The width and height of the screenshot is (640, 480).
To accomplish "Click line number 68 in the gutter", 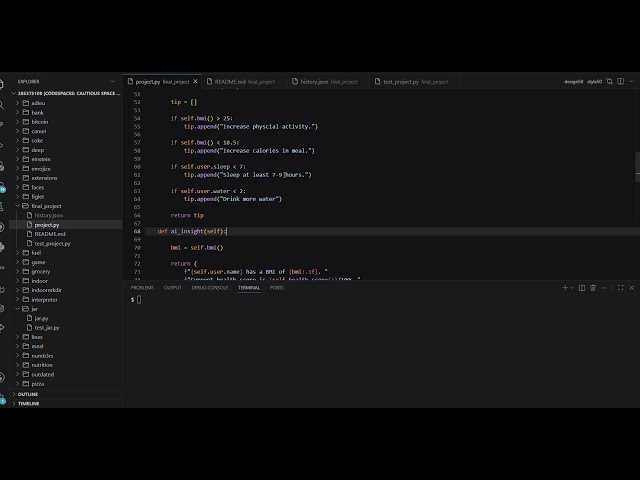I will [x=137, y=231].
